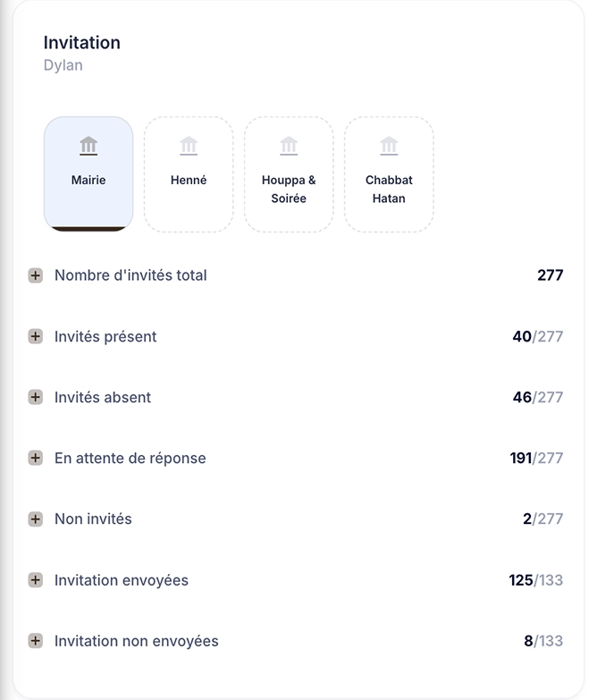Click the Nombre d'invités total label
The image size is (597, 700).
(x=130, y=275)
